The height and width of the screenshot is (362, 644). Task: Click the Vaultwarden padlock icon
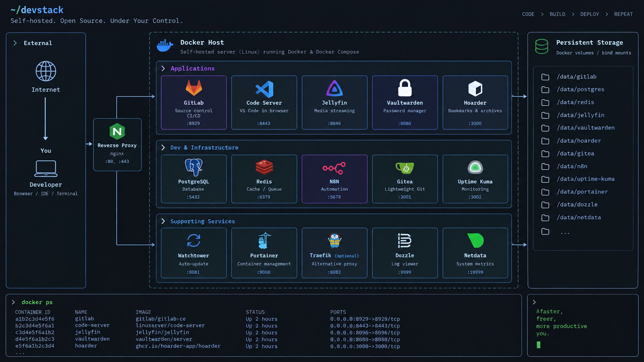click(x=405, y=88)
